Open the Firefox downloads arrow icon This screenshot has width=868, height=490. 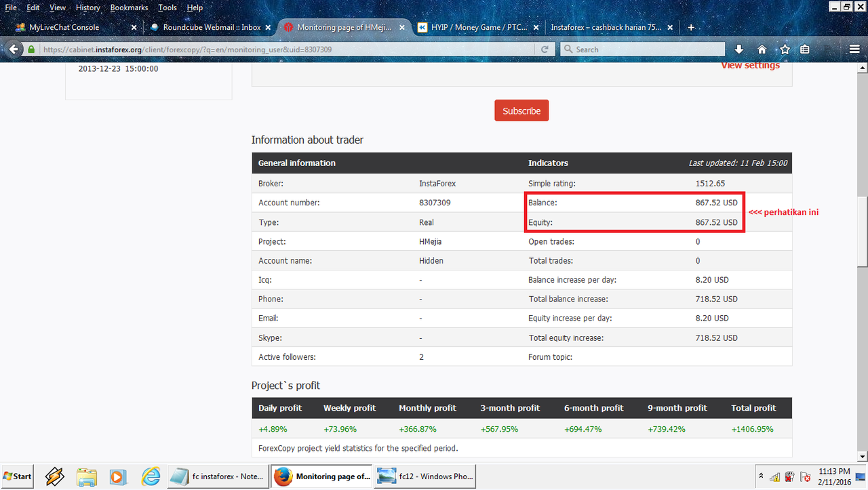point(739,49)
